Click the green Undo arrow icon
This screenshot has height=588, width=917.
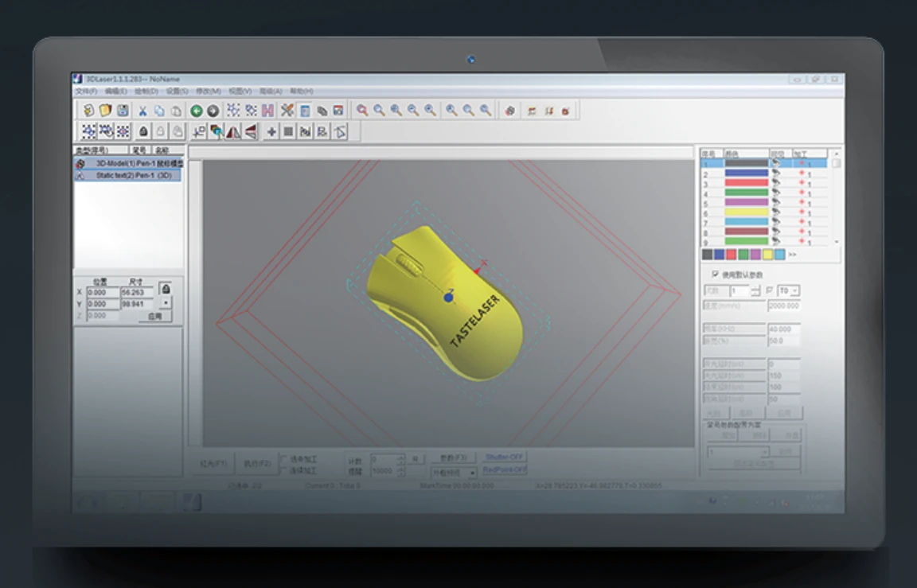point(197,111)
